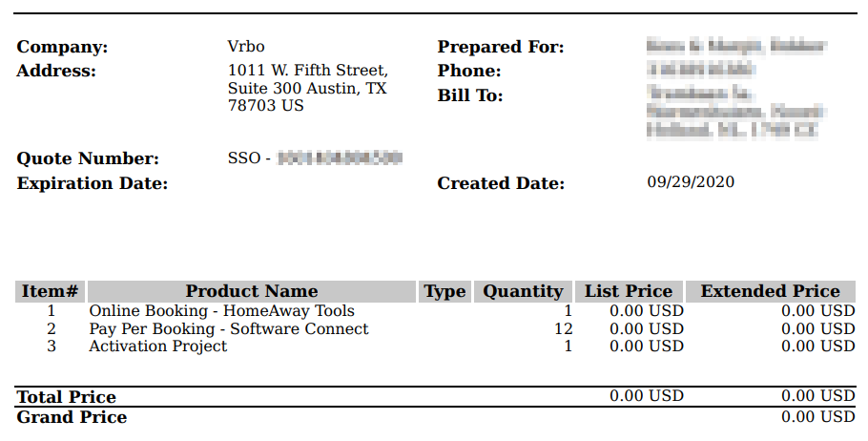
Task: Click the Quote Number label
Action: 88,158
